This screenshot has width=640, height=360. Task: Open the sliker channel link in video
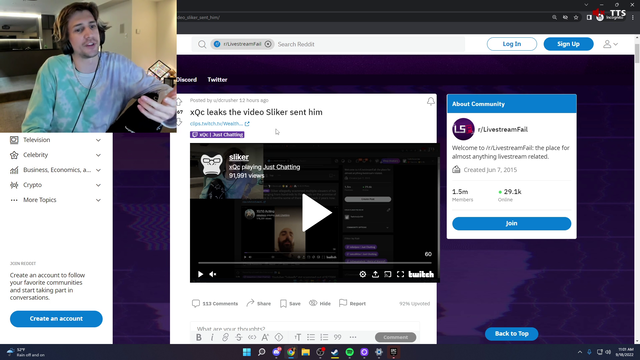239,157
